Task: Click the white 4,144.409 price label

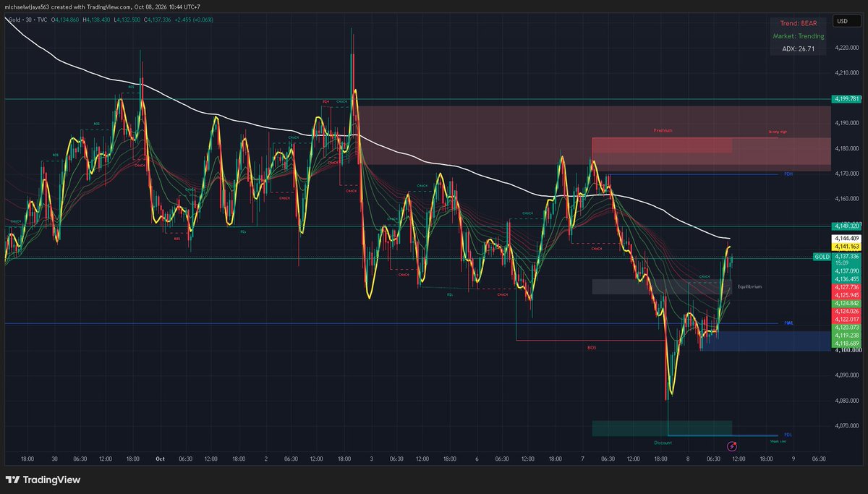Action: 846,238
